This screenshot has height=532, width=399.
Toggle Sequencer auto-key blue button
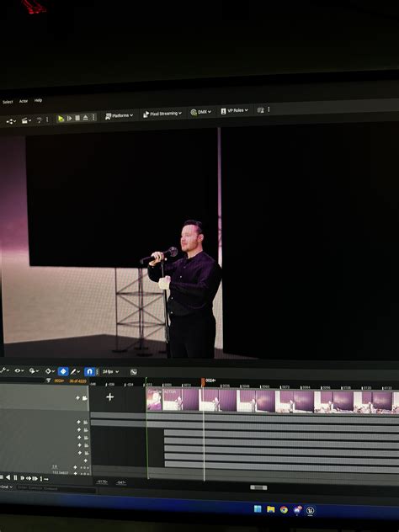tap(63, 371)
